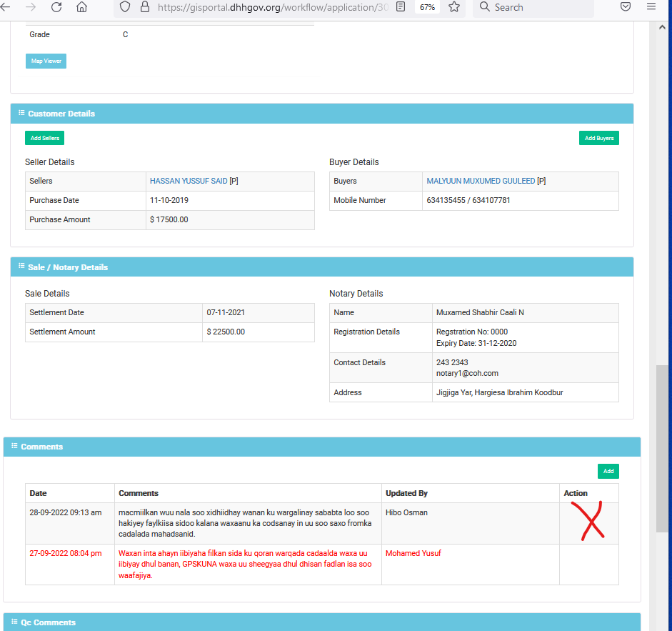Image resolution: width=672 pixels, height=631 pixels.
Task: Click the Seller Details heading
Action: pyautogui.click(x=50, y=162)
